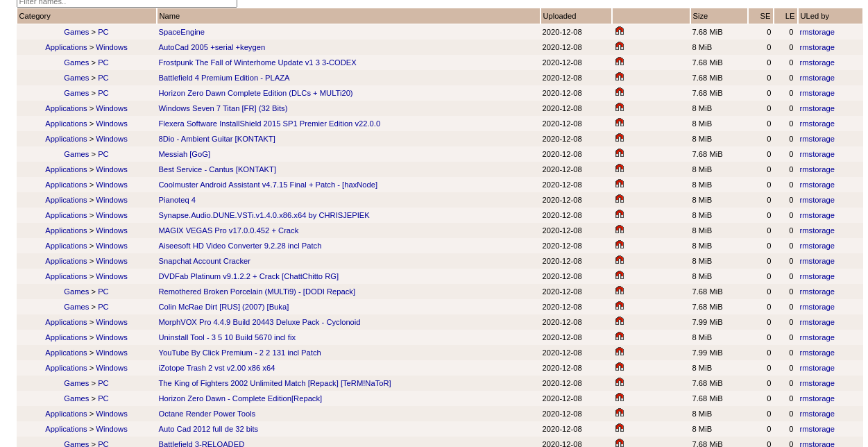The width and height of the screenshot is (868, 447).
Task: Click the magnet icon for SpaceEngine
Action: point(620,31)
